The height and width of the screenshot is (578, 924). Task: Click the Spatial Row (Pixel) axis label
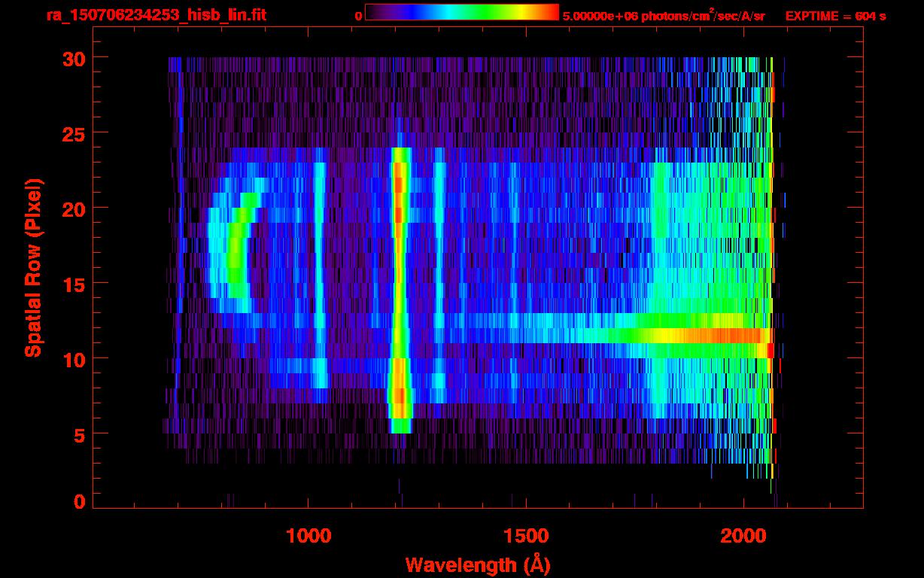pyautogui.click(x=33, y=267)
